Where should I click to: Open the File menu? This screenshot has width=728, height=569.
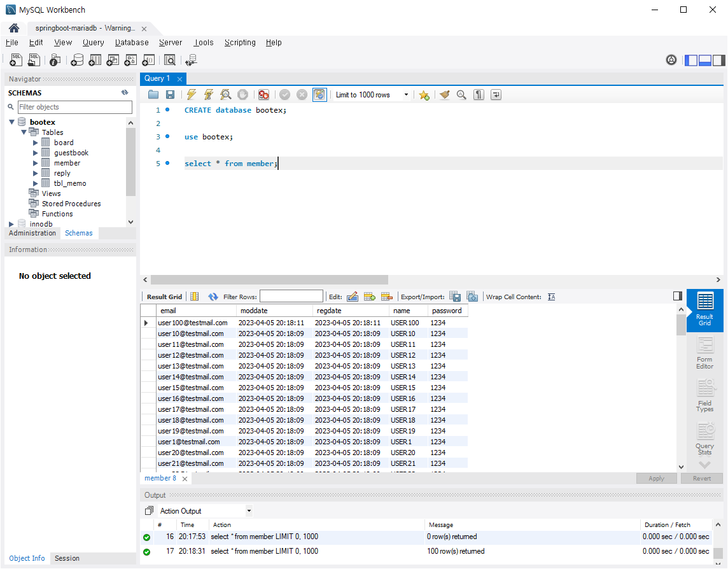11,42
